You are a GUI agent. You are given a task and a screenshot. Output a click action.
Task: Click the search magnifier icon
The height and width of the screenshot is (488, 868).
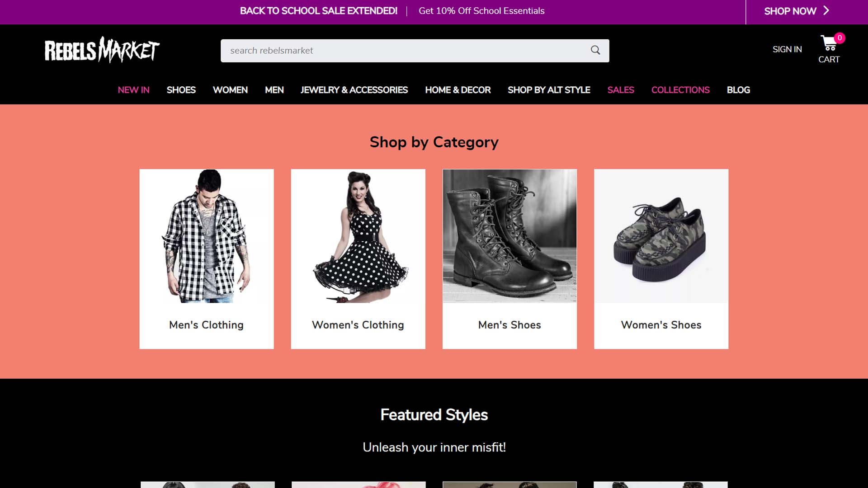point(595,50)
